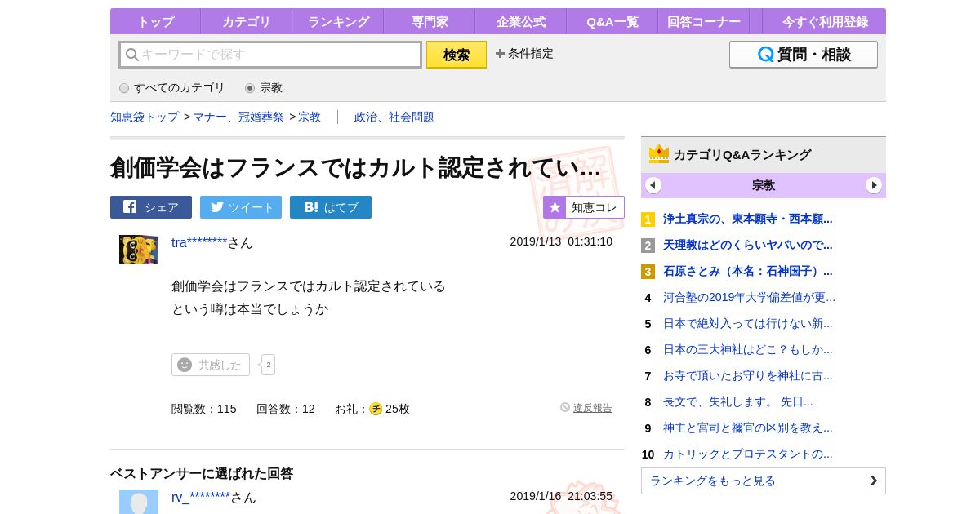
Task: Open ranking item 神主と宮司と禰宜の区別を教え...
Action: coord(748,428)
